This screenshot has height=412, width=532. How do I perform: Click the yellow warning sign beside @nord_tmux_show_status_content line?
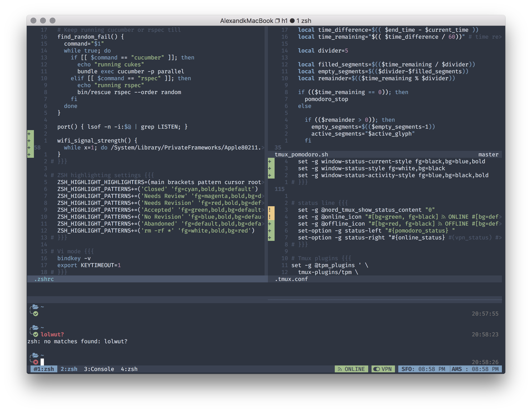click(270, 210)
